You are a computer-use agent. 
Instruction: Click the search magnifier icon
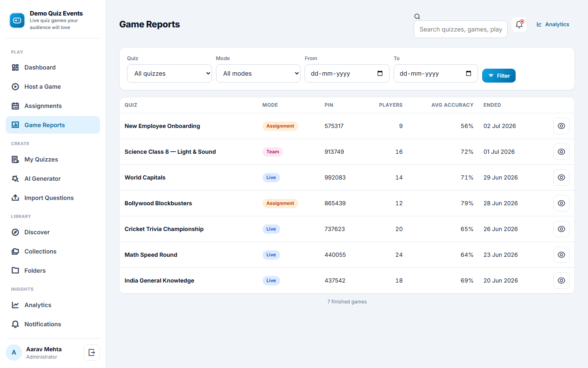pyautogui.click(x=417, y=17)
